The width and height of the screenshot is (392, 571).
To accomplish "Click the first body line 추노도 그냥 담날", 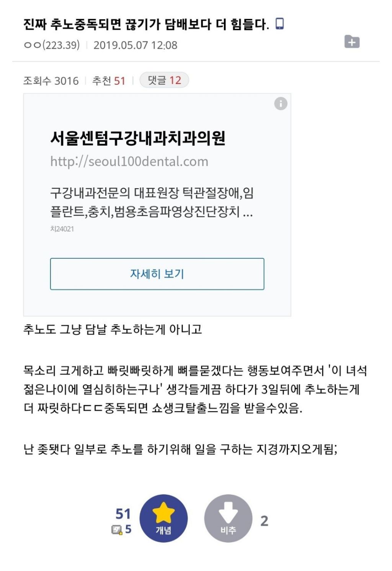I will point(113,329).
